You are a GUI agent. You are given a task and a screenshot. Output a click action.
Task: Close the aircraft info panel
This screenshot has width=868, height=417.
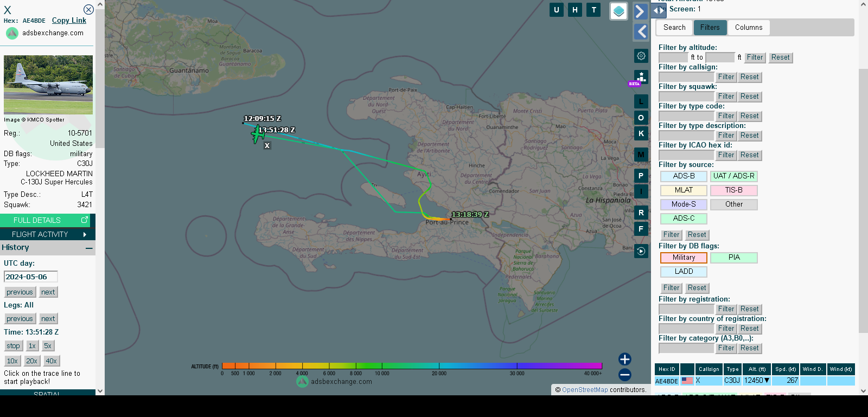(88, 9)
